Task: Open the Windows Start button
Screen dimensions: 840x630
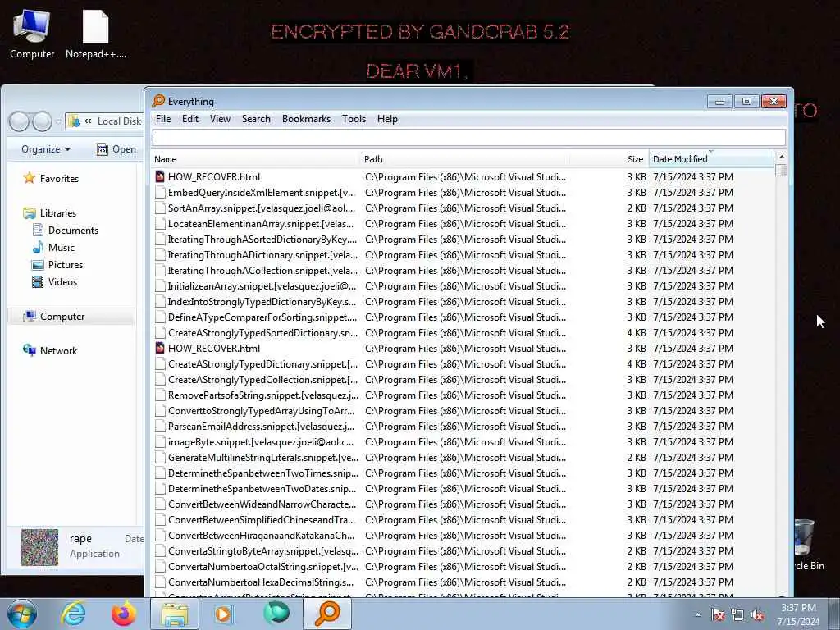Action: click(22, 614)
